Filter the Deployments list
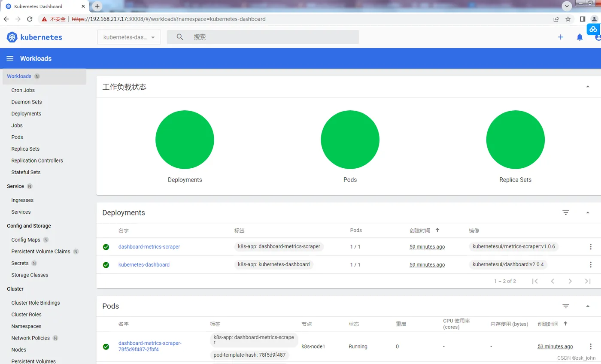601x364 pixels. (566, 212)
